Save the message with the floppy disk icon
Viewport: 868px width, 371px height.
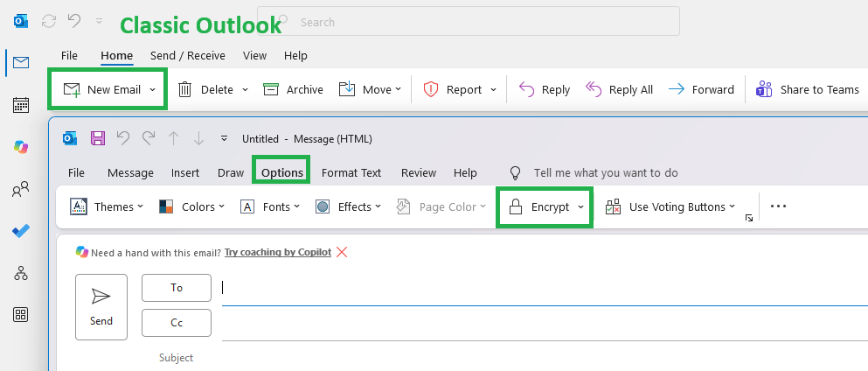pyautogui.click(x=98, y=138)
